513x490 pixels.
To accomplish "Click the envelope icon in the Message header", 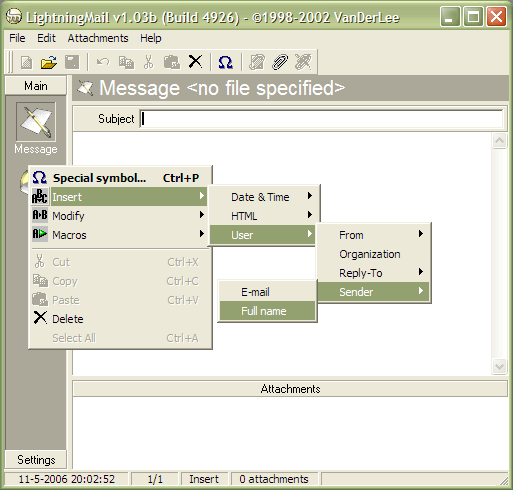I will 85,88.
